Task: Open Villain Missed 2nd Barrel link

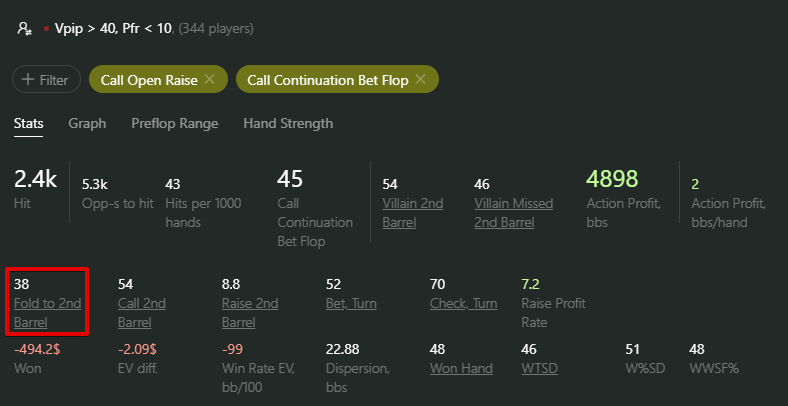Action: click(514, 213)
